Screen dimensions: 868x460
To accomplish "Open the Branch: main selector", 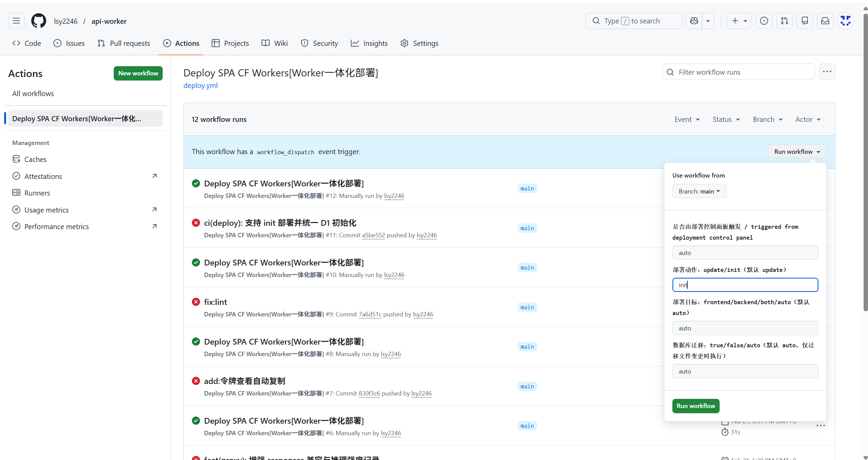I will click(x=699, y=191).
